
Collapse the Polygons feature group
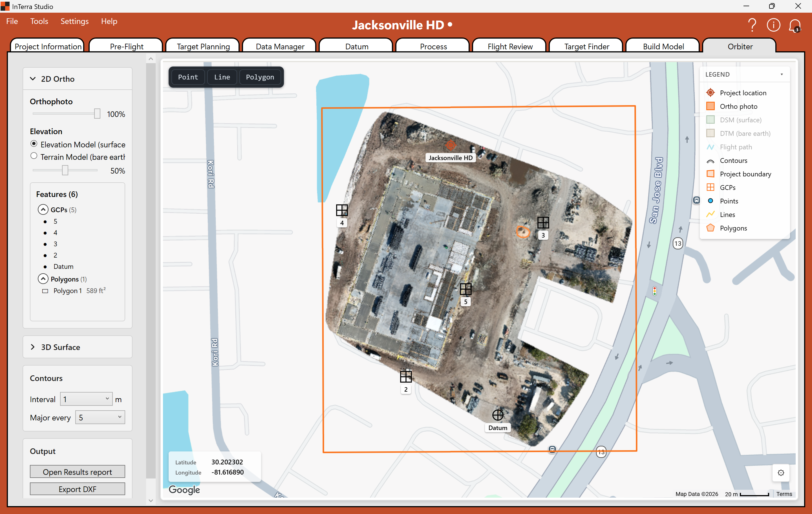pyautogui.click(x=43, y=279)
